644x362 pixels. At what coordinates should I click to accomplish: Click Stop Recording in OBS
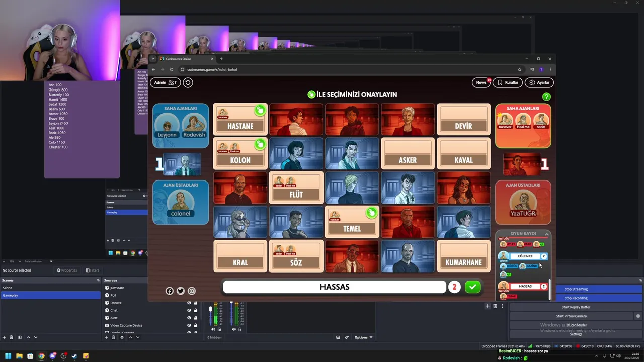(576, 298)
